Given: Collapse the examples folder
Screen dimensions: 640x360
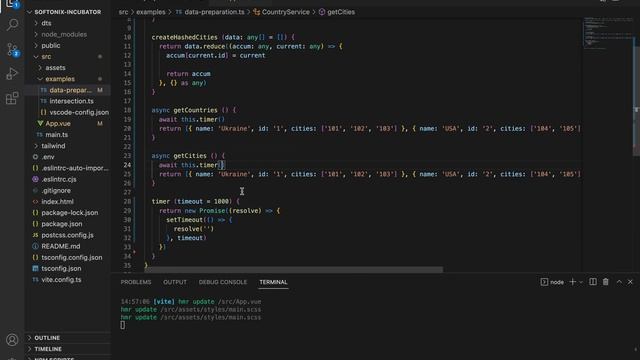Looking at the screenshot, I should (60, 79).
